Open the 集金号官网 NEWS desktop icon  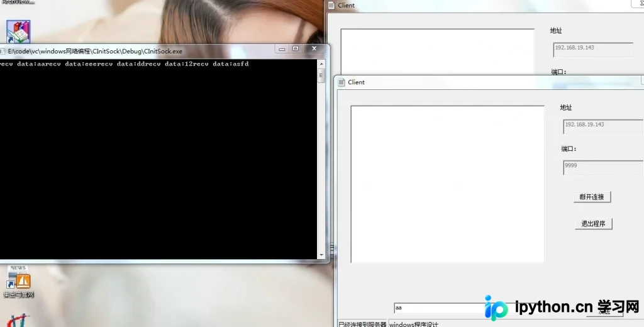[x=18, y=281]
